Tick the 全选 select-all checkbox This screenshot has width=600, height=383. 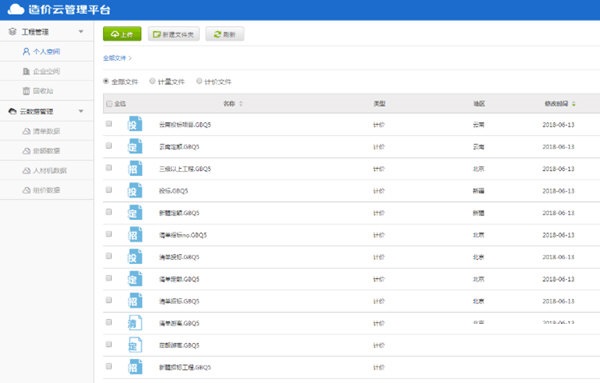[x=109, y=104]
